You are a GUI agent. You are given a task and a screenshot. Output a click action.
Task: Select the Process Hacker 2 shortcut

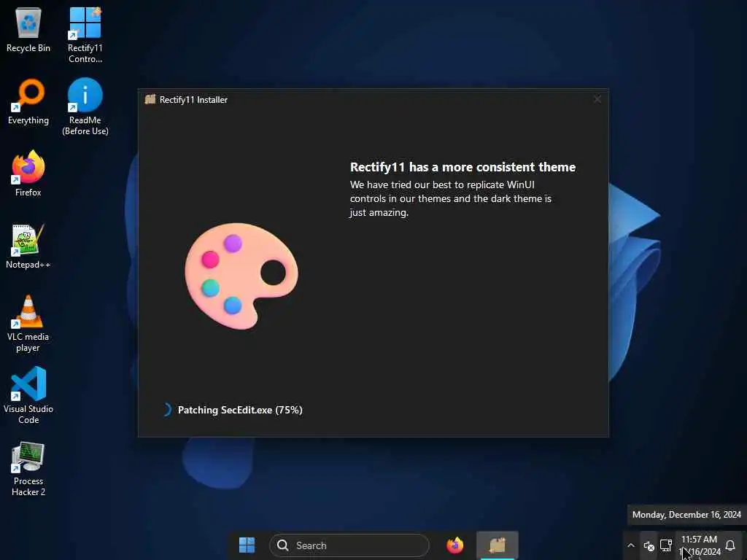pyautogui.click(x=28, y=469)
